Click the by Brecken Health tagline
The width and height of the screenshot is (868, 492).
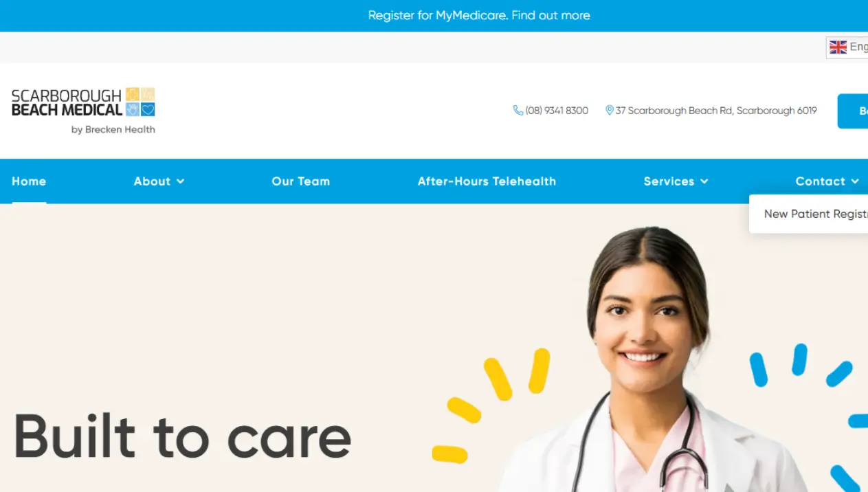[x=113, y=129]
